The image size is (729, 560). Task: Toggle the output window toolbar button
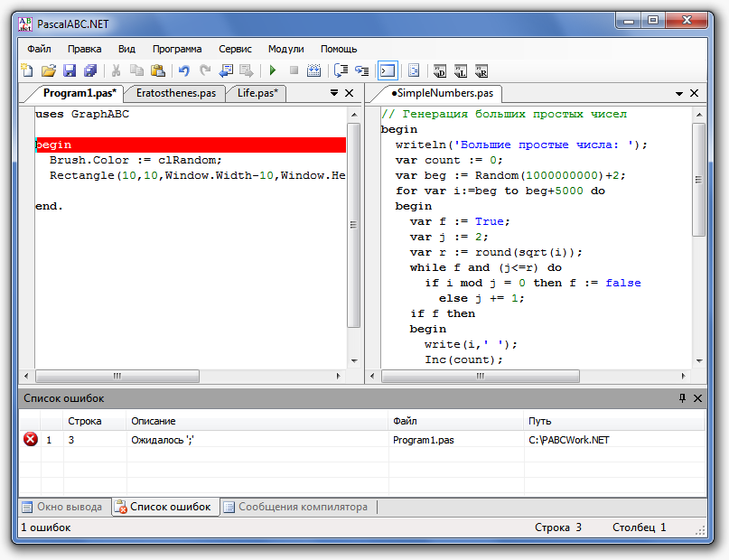tap(388, 70)
